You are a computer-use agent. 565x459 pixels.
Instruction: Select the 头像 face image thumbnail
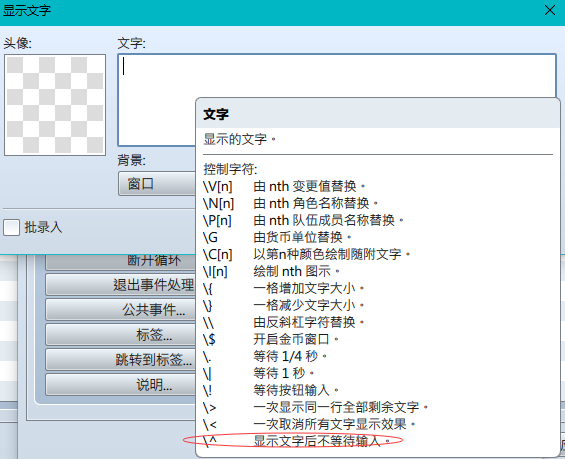point(55,105)
